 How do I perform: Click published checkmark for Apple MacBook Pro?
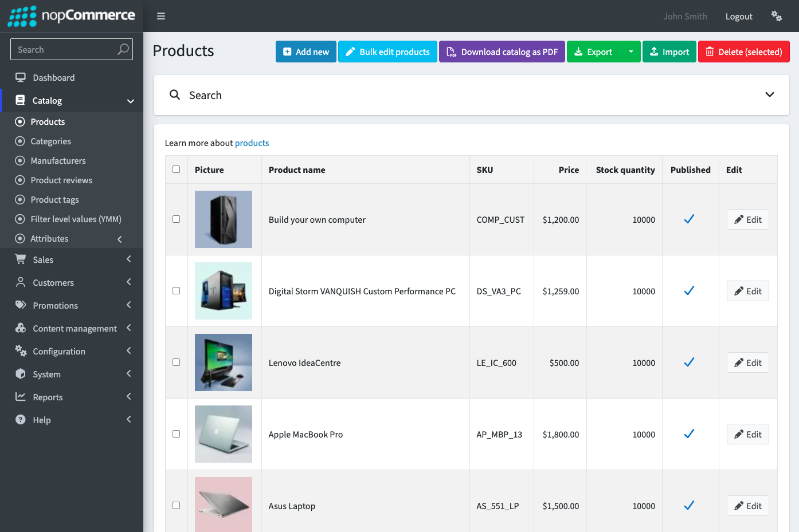pos(690,434)
